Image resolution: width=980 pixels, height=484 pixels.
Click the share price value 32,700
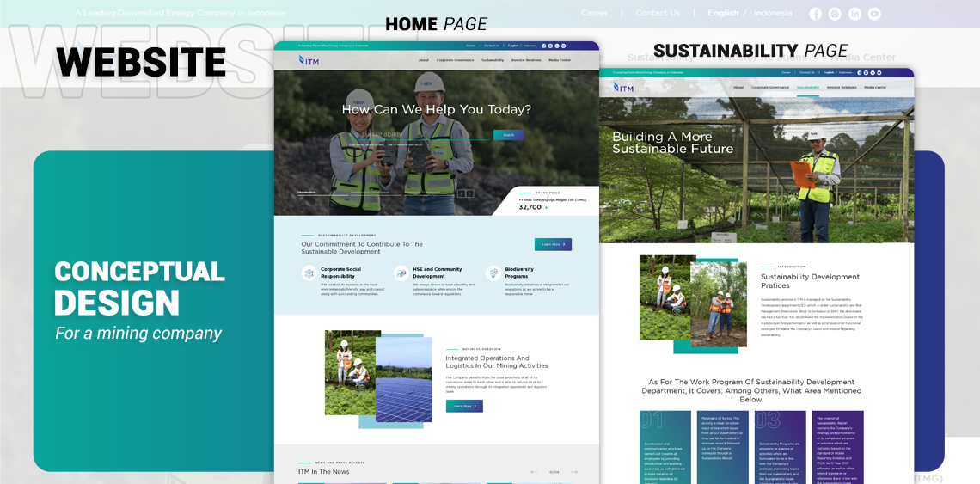point(530,207)
